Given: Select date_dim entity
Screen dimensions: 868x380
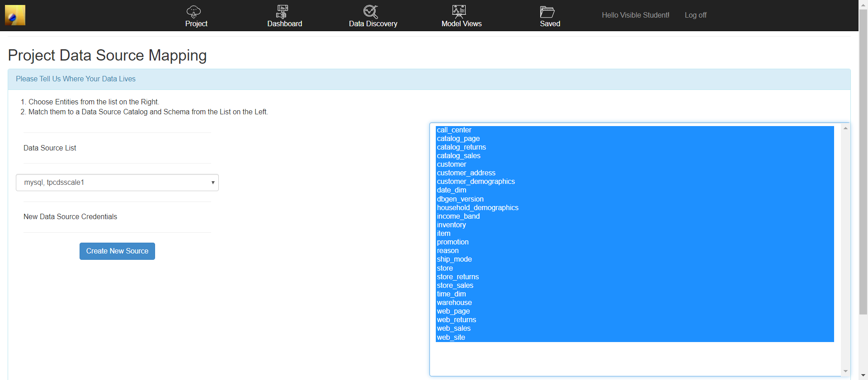Looking at the screenshot, I should (x=635, y=190).
